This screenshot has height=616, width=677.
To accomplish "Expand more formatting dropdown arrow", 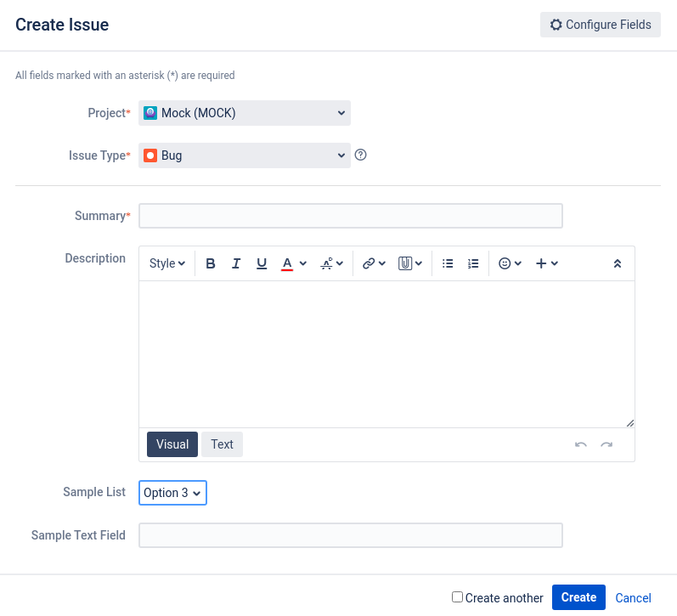I will coord(340,263).
